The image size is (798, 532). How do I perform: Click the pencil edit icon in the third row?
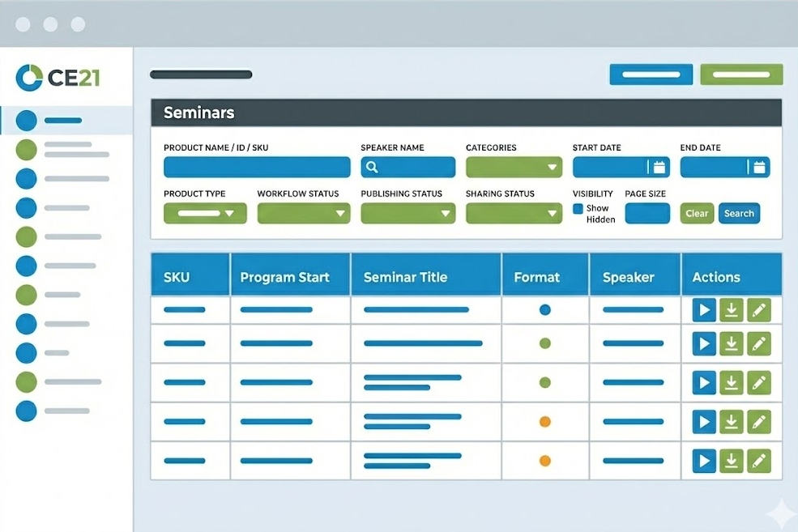(x=759, y=383)
